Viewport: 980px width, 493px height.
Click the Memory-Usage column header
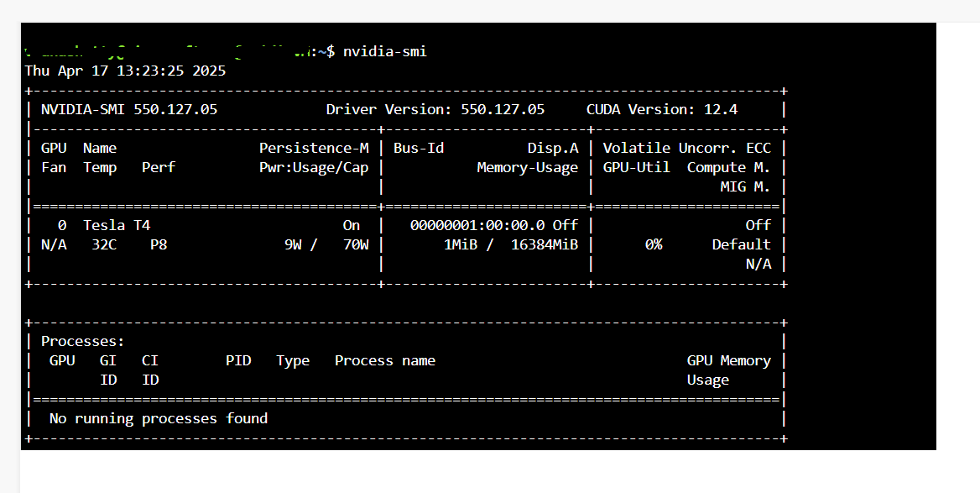pyautogui.click(x=528, y=168)
